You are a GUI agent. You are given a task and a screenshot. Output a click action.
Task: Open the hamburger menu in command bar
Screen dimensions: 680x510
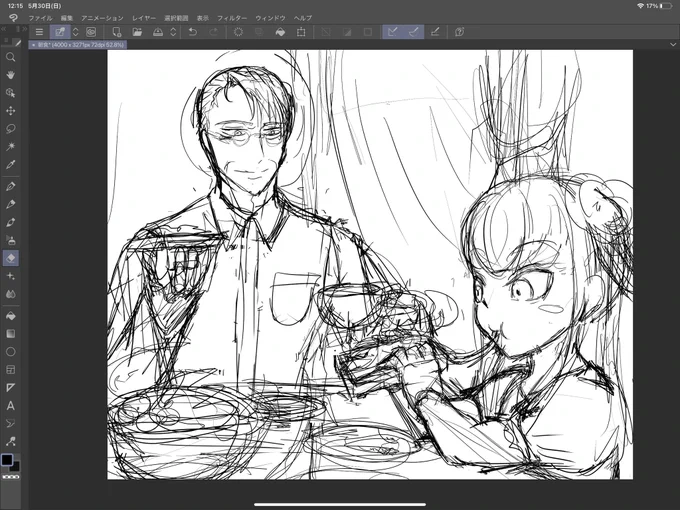pyautogui.click(x=39, y=32)
